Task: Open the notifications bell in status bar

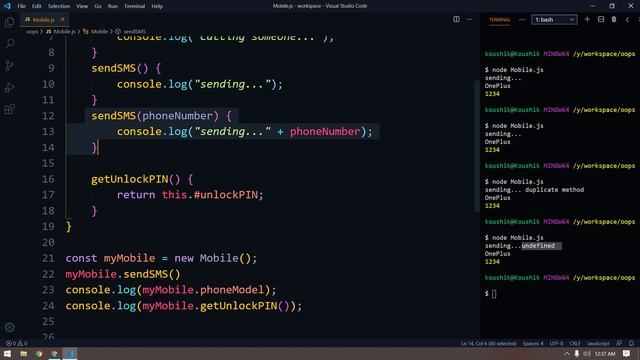Action: pos(631,343)
